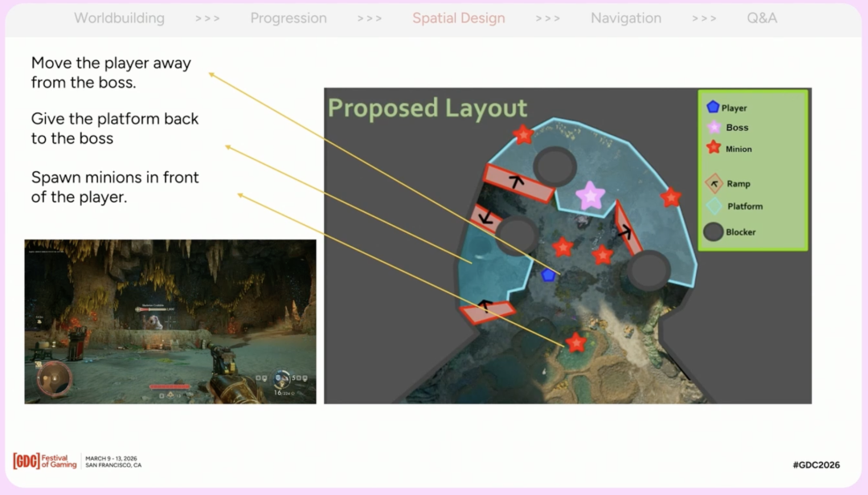
Task: Select the pink boss star on the map
Action: [590, 195]
